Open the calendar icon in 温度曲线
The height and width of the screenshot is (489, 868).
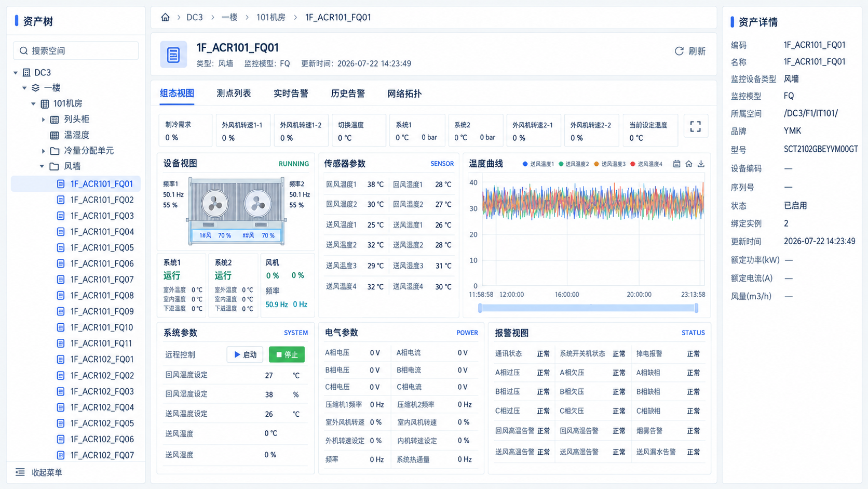(x=676, y=164)
